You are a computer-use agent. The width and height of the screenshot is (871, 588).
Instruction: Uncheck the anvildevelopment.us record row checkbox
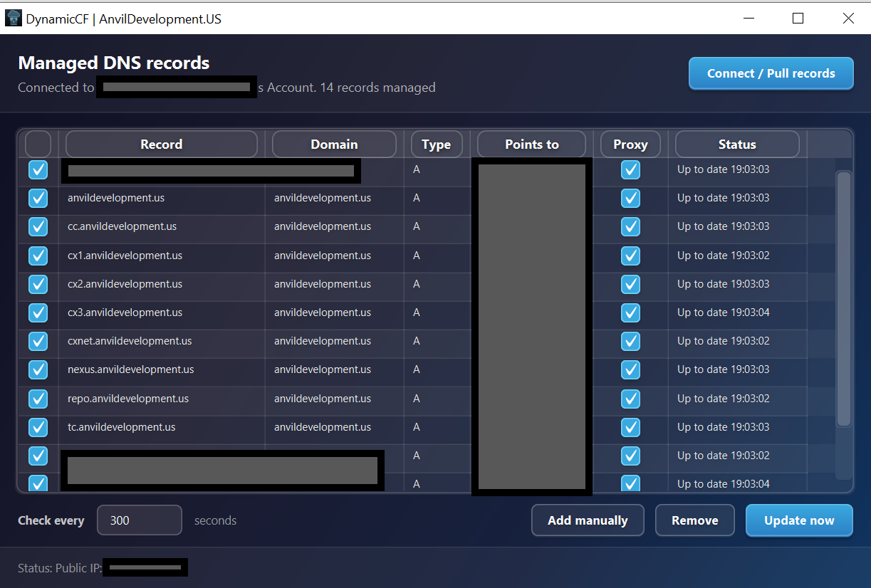(38, 198)
